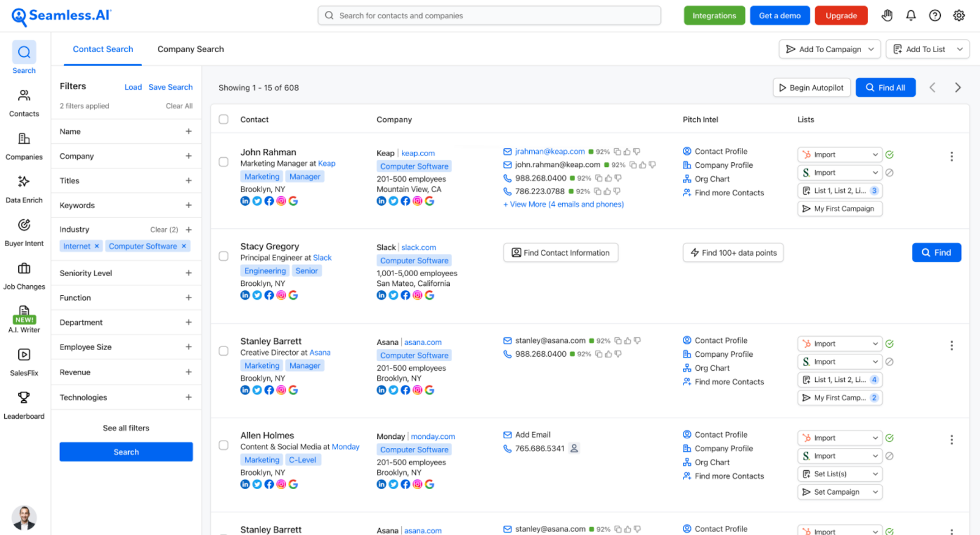
Task: Thumbs up stanley@asana.com email
Action: pyautogui.click(x=627, y=341)
